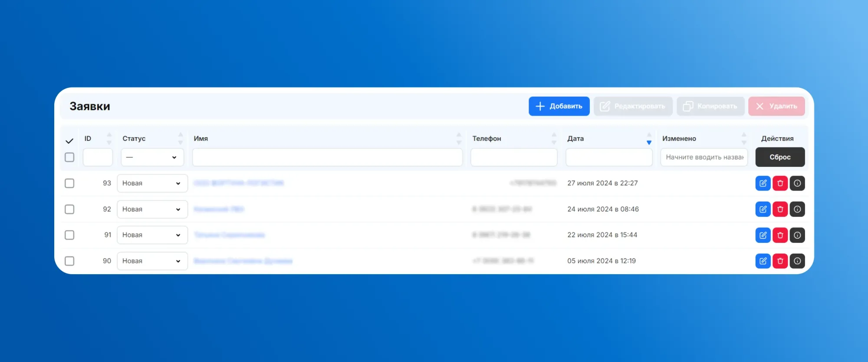Click date '05 июля 2024 в 12:19'
868x362 pixels.
602,261
